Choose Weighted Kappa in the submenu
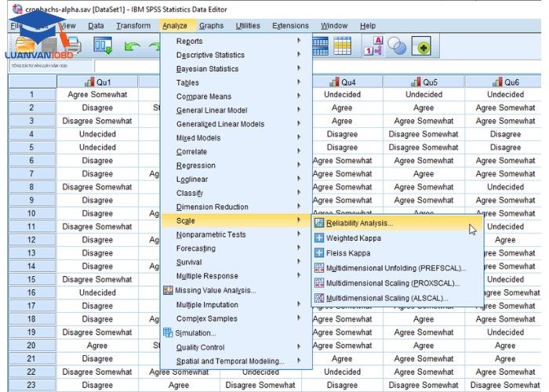549x392 pixels. click(354, 238)
